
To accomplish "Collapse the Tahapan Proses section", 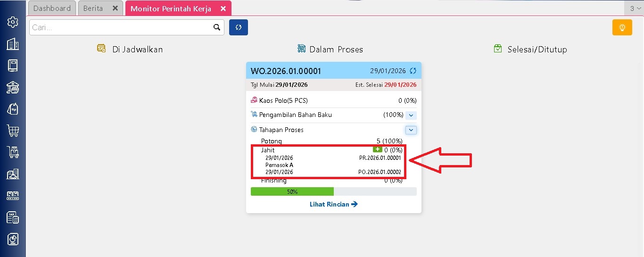I will click(x=411, y=130).
